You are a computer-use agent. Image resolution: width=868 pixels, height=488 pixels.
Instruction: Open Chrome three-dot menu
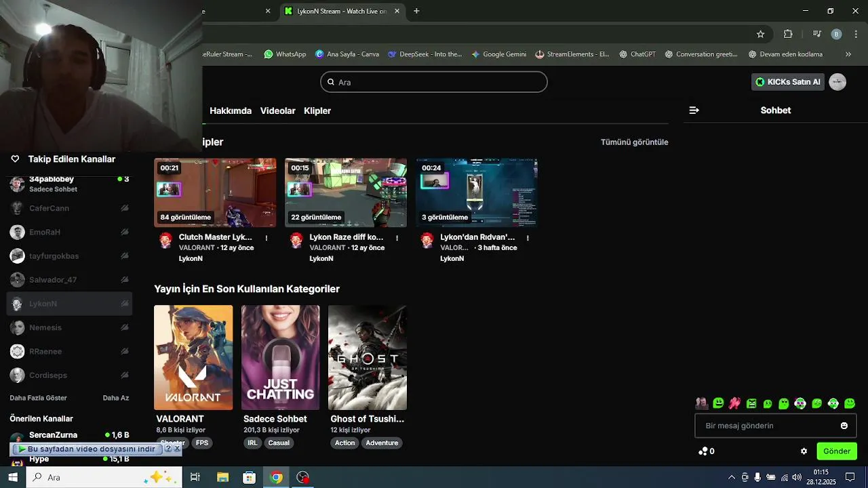[x=856, y=34]
